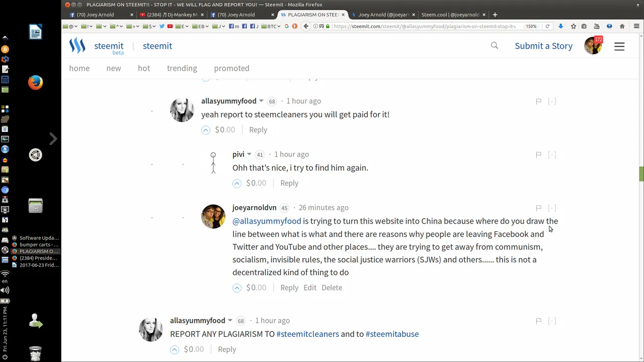
Task: Open the Bitcoin icon in left panel
Action: (5, 49)
